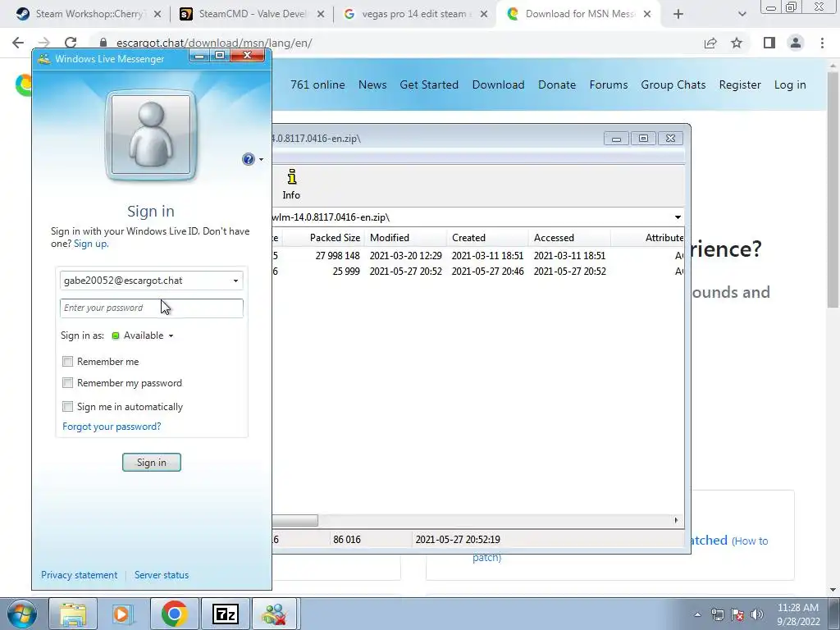Show hidden tray icons arrow
The height and width of the screenshot is (630, 840).
pos(697,614)
